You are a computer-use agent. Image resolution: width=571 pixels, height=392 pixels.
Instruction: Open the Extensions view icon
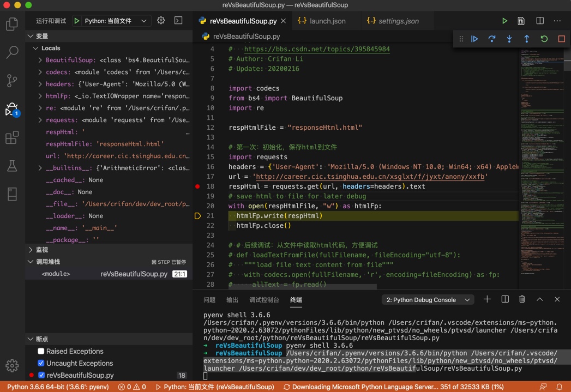point(12,137)
